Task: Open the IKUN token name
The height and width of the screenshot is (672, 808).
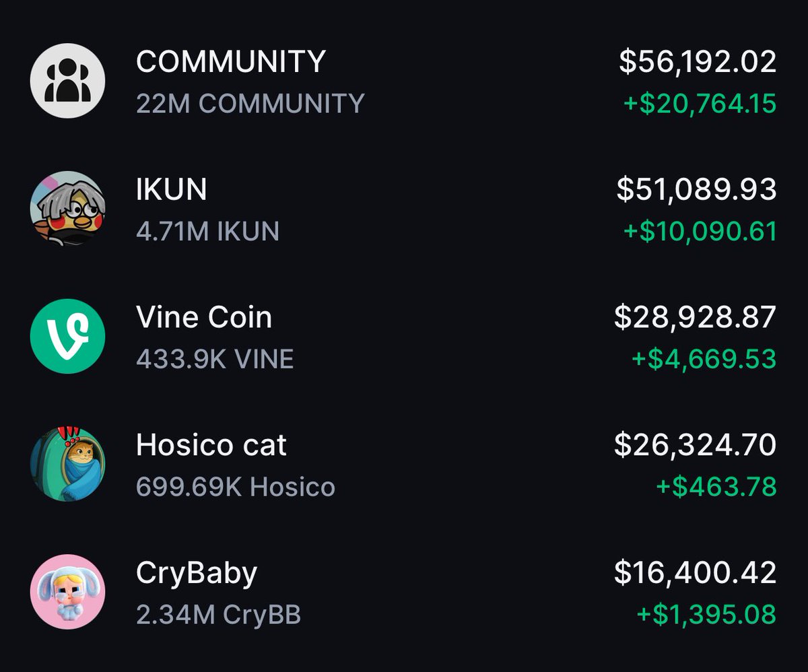Action: click(x=171, y=190)
